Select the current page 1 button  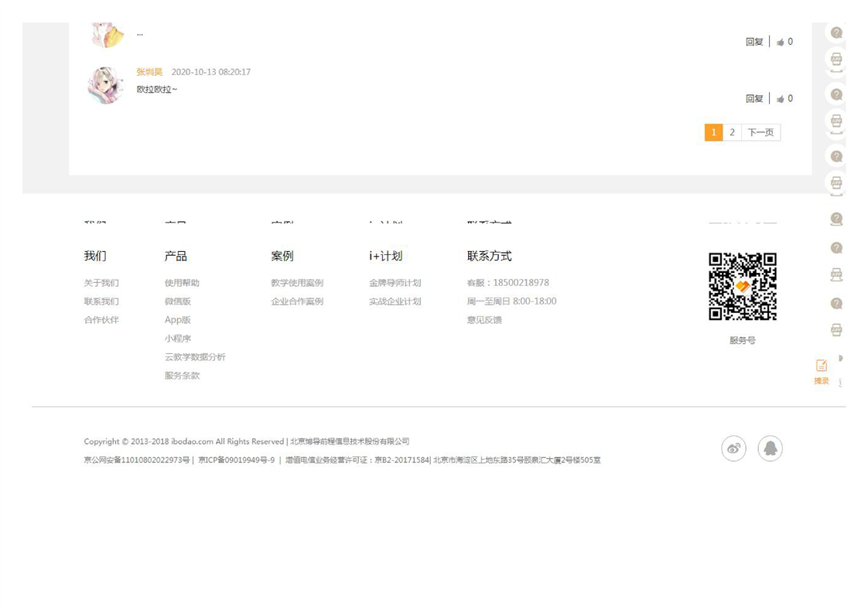pyautogui.click(x=713, y=132)
